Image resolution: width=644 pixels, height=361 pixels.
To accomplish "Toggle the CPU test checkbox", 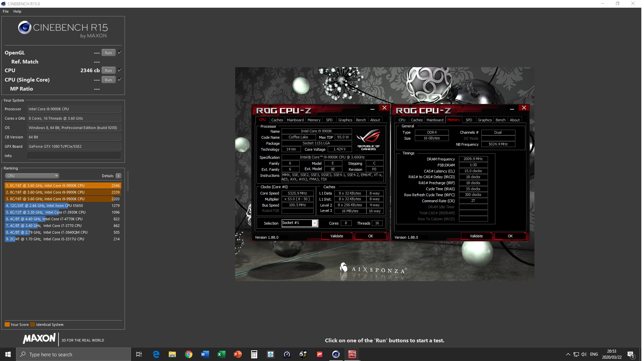I will pos(120,70).
